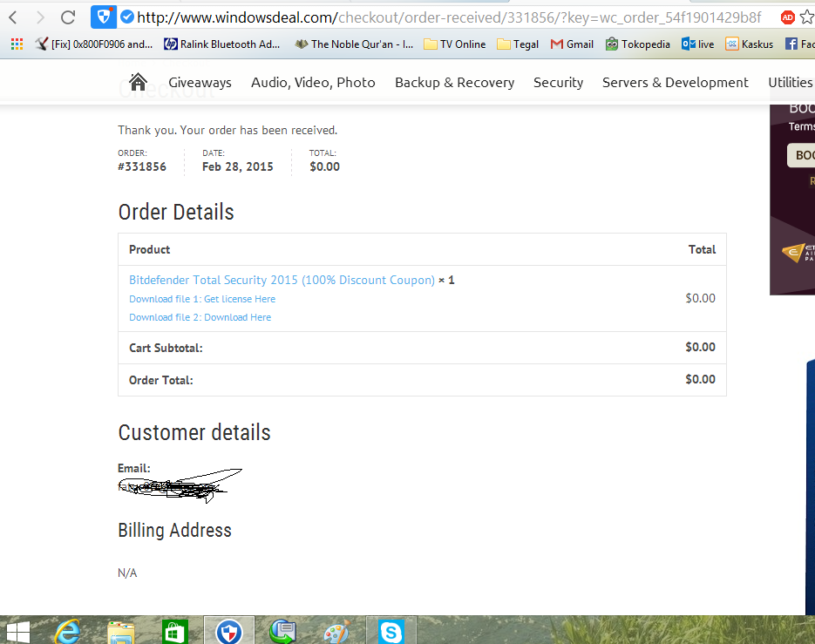Expand the TV Online bookmark folder
815x644 pixels.
tap(455, 44)
